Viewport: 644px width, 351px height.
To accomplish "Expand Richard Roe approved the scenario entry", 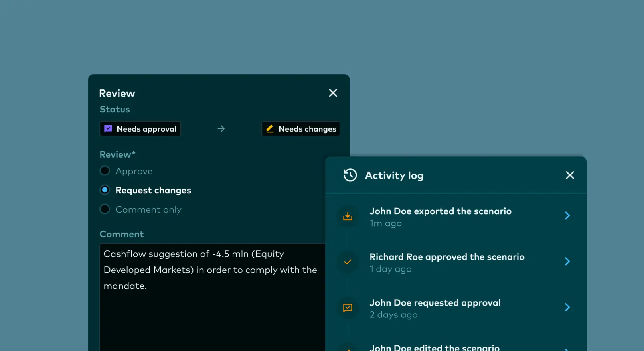I will [567, 262].
